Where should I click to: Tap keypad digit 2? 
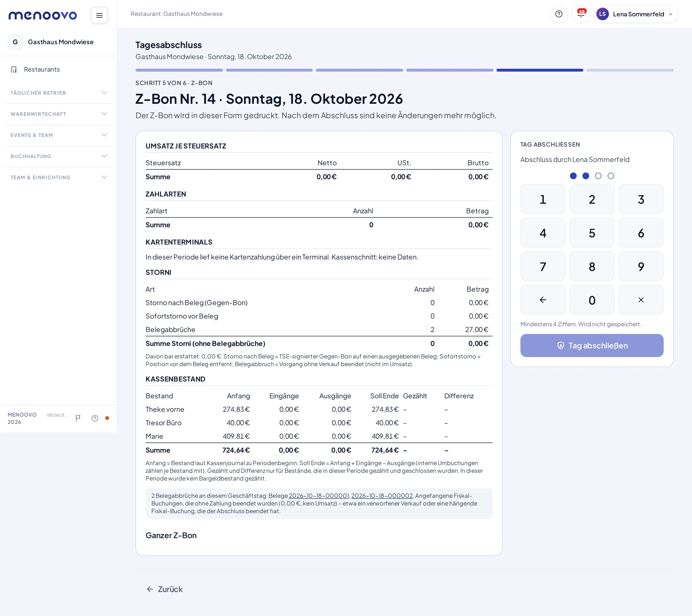[x=592, y=199]
